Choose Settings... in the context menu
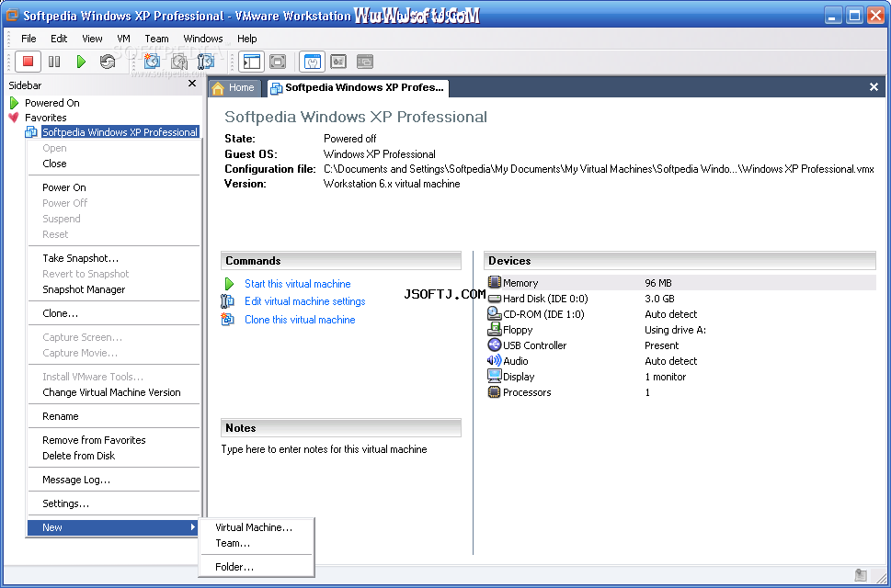 pos(114,503)
